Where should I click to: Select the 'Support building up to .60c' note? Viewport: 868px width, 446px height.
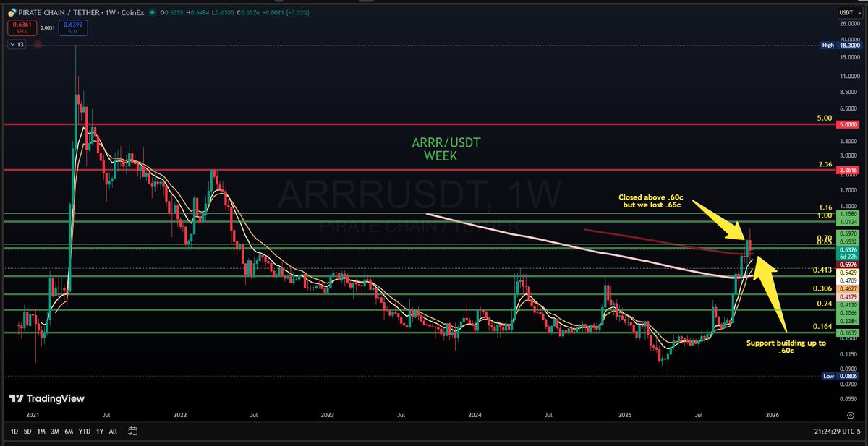(x=786, y=347)
